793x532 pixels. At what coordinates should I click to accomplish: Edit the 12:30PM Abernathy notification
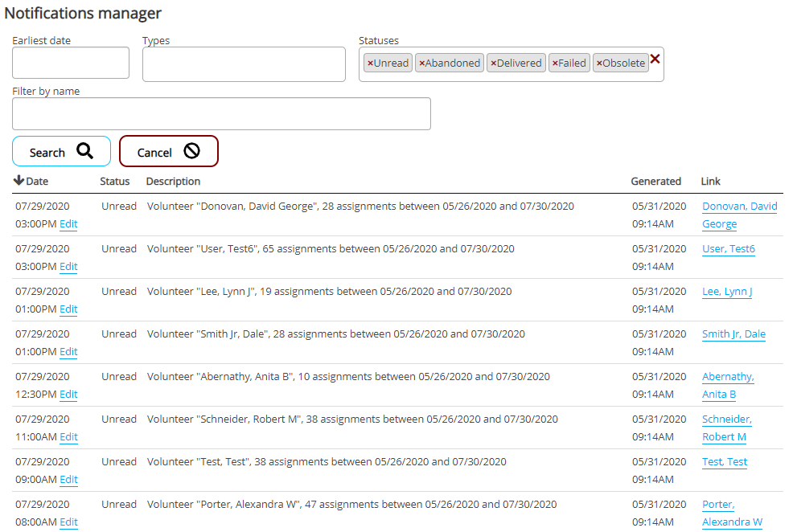tap(68, 395)
